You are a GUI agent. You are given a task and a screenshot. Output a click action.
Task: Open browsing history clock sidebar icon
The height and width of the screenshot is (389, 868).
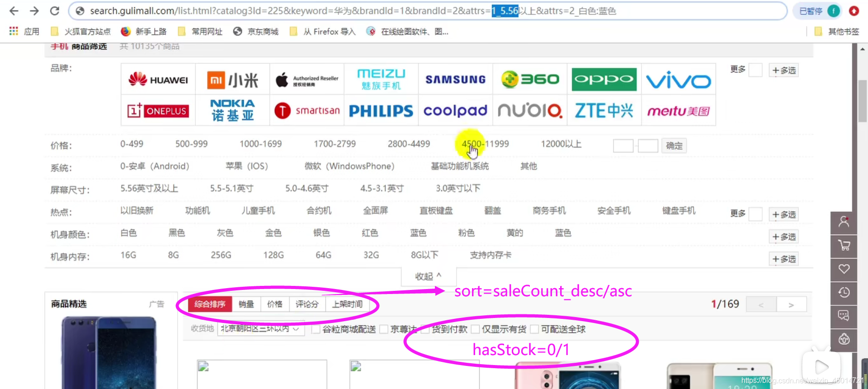click(x=844, y=293)
